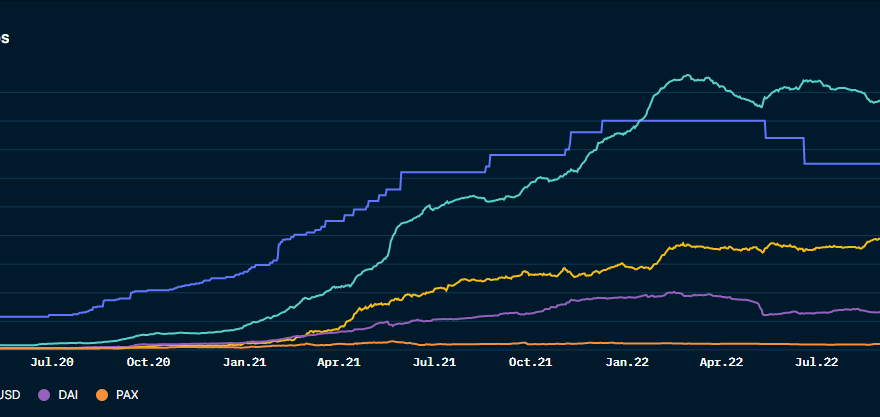Click the Oct.20 axis label

tap(149, 363)
